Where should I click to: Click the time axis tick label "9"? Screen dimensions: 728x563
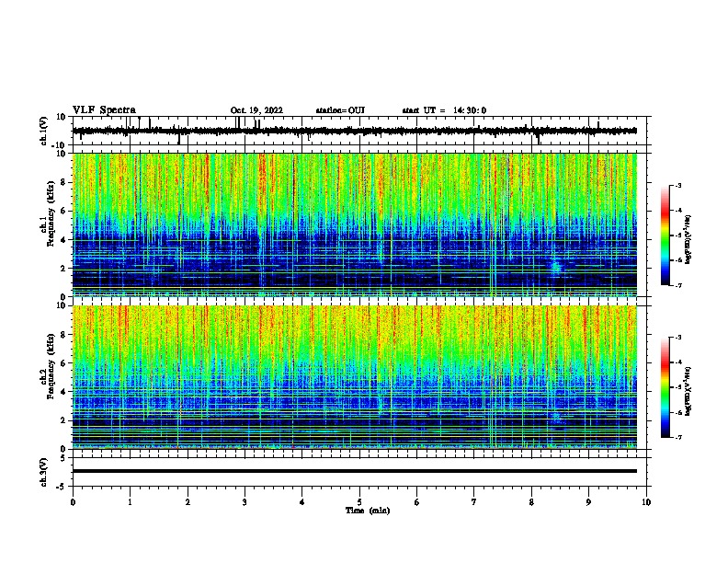588,502
